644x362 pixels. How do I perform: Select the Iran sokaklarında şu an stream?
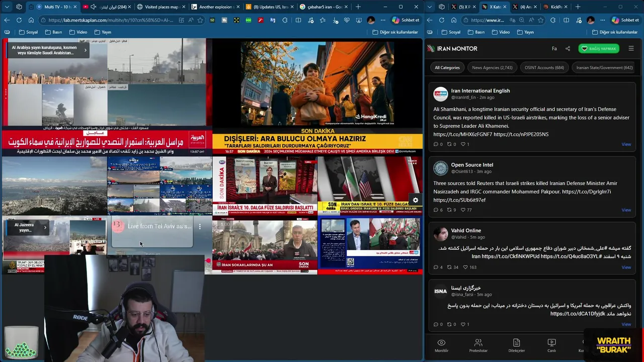click(265, 245)
